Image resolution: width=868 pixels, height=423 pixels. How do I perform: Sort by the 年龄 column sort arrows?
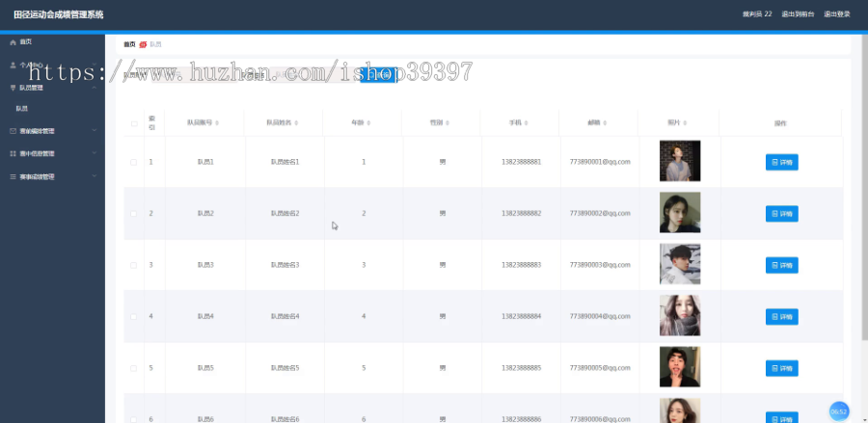coord(368,122)
